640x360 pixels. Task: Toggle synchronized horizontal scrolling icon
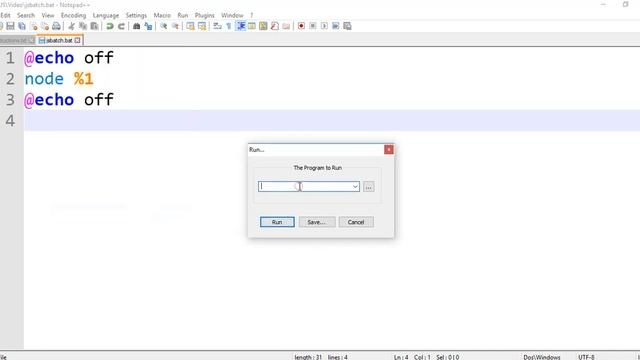point(202,26)
